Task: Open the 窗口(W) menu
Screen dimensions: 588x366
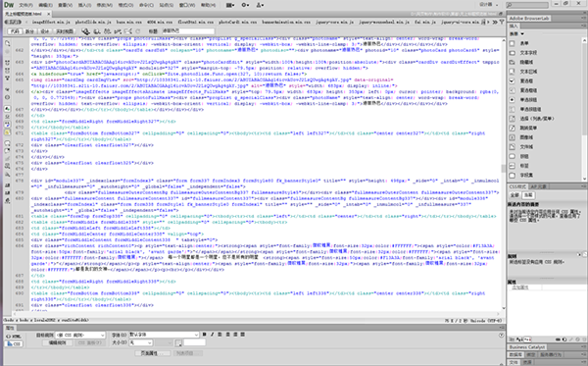Action: 186,5
